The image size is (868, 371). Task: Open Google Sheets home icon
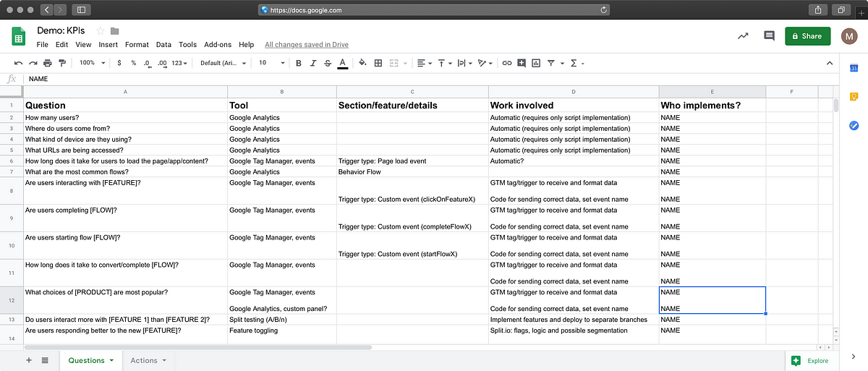(19, 36)
